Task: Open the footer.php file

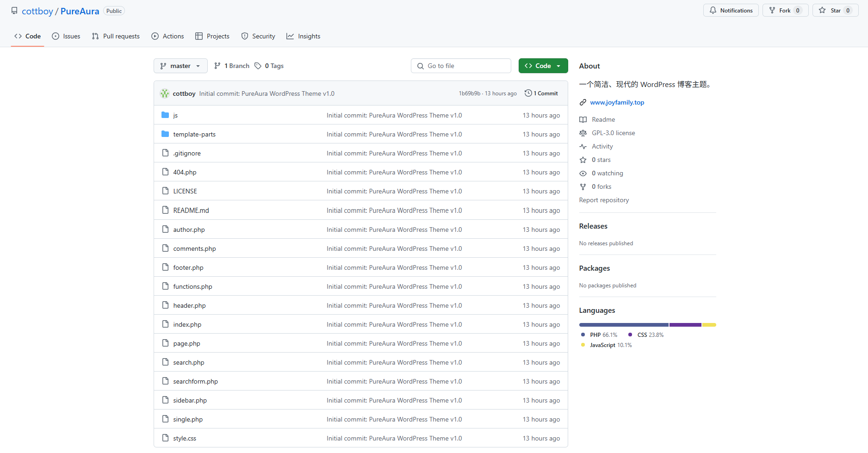Action: pos(188,267)
